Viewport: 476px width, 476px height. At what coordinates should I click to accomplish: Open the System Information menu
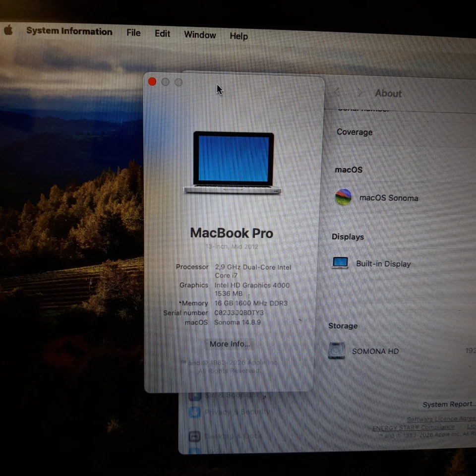tap(69, 31)
